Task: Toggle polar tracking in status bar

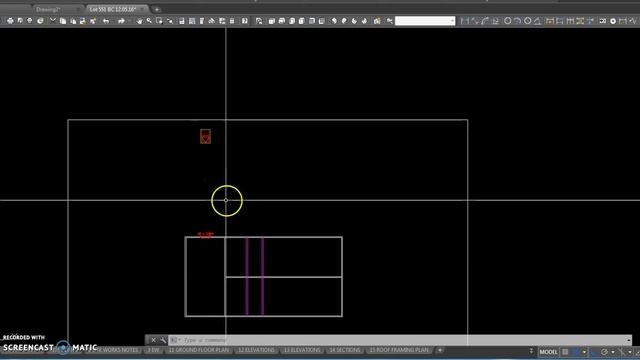Action: [604, 352]
